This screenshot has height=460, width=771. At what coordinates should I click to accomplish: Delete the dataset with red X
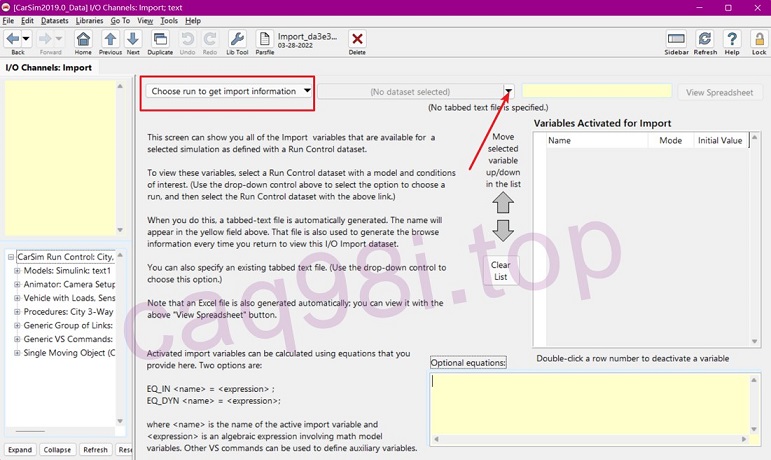357,39
